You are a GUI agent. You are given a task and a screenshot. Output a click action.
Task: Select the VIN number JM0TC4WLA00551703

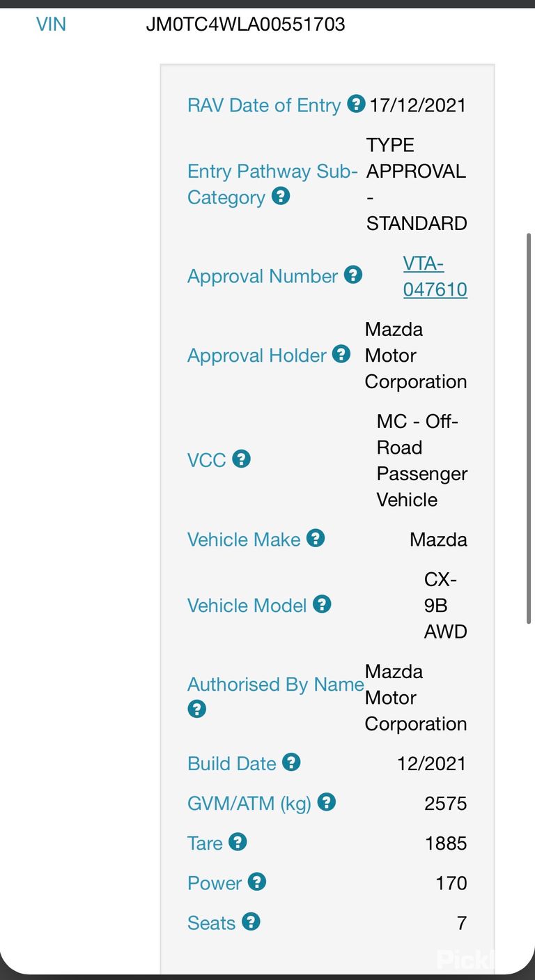click(245, 24)
